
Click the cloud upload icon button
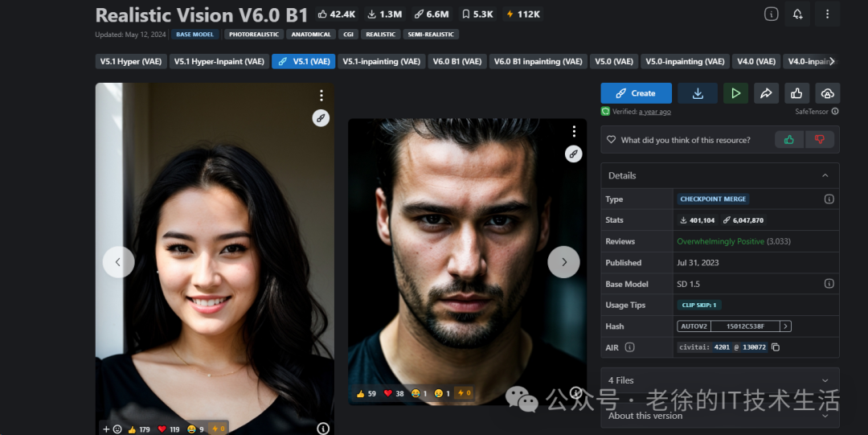click(x=827, y=93)
